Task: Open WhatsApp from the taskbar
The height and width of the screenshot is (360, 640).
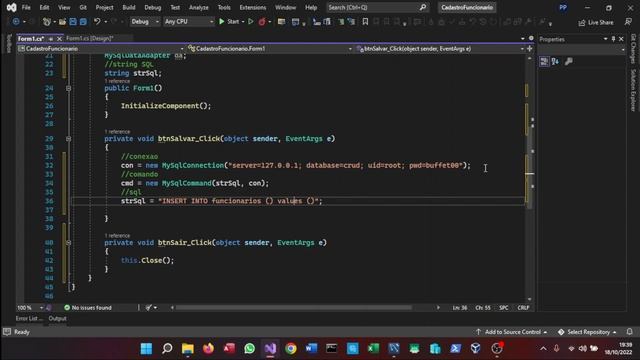Action: pyautogui.click(x=249, y=348)
